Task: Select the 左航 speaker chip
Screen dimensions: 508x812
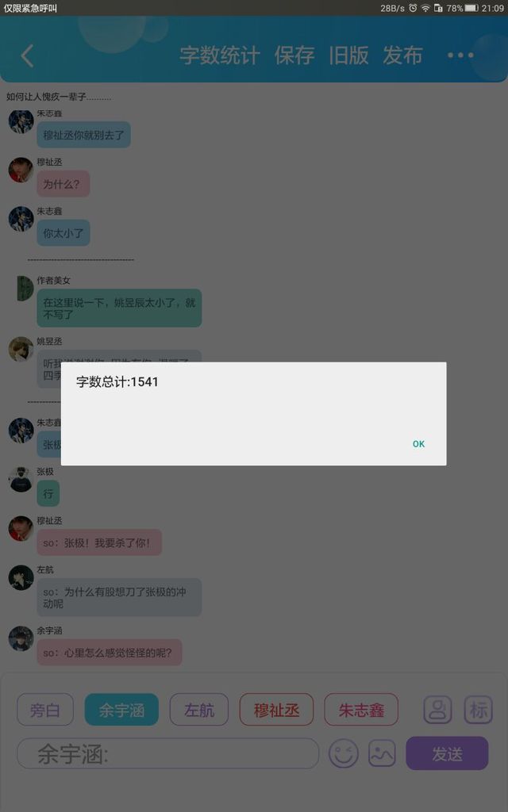Action: [x=199, y=710]
